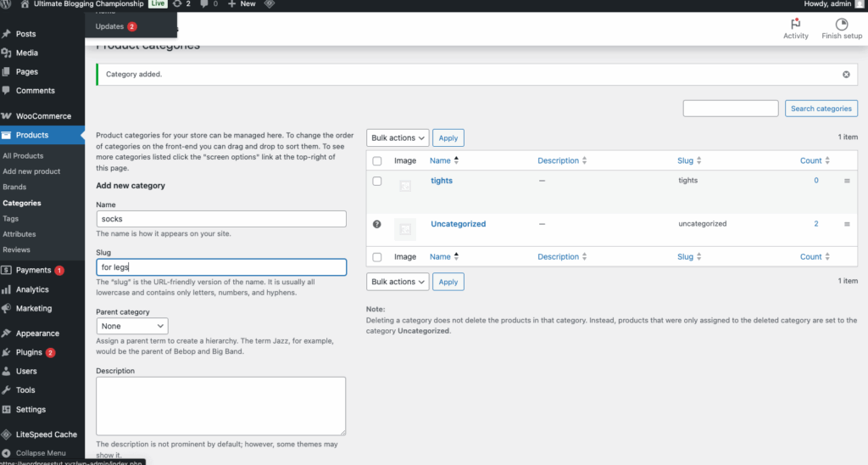Image resolution: width=868 pixels, height=465 pixels.
Task: Click the Pages icon in sidebar
Action: click(x=6, y=71)
